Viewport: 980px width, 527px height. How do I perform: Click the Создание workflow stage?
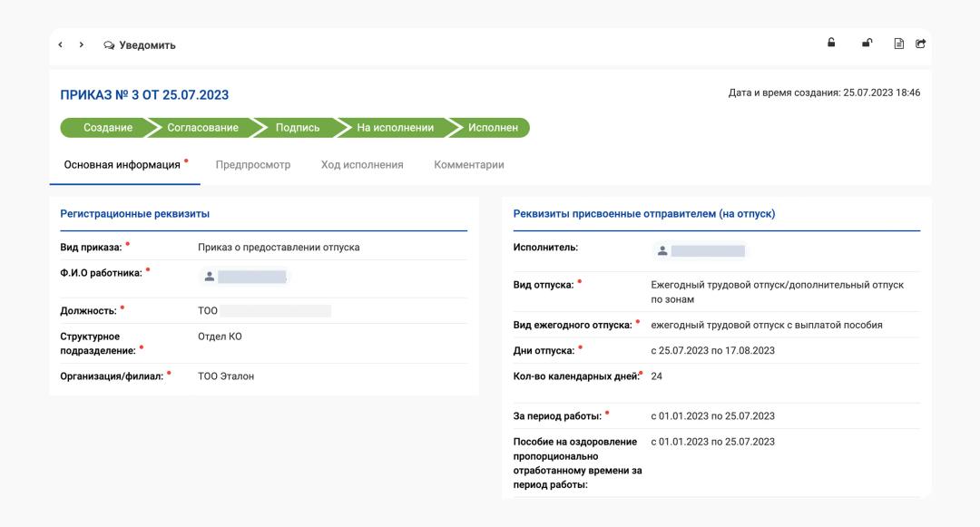108,128
